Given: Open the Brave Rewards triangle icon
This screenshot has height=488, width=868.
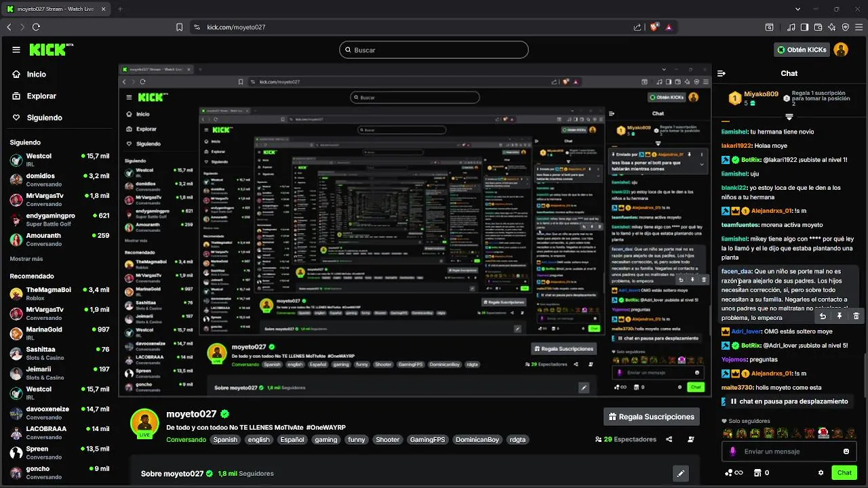Looking at the screenshot, I should click(x=669, y=27).
